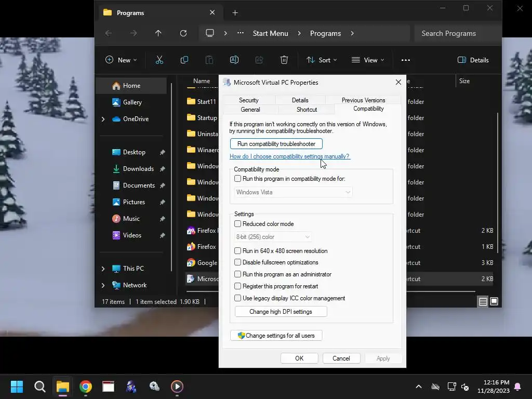Expand Network in the navigation pane
Image resolution: width=532 pixels, height=399 pixels.
pyautogui.click(x=103, y=285)
